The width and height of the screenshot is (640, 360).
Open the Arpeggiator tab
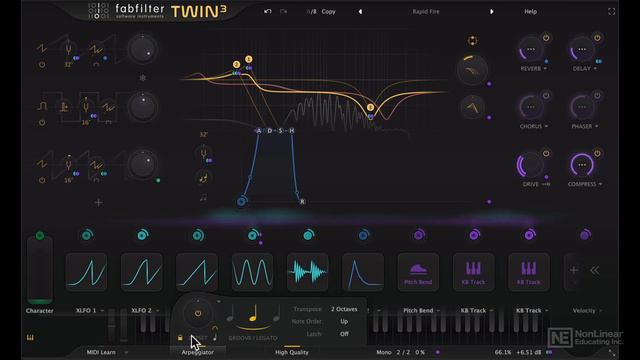pos(198,352)
